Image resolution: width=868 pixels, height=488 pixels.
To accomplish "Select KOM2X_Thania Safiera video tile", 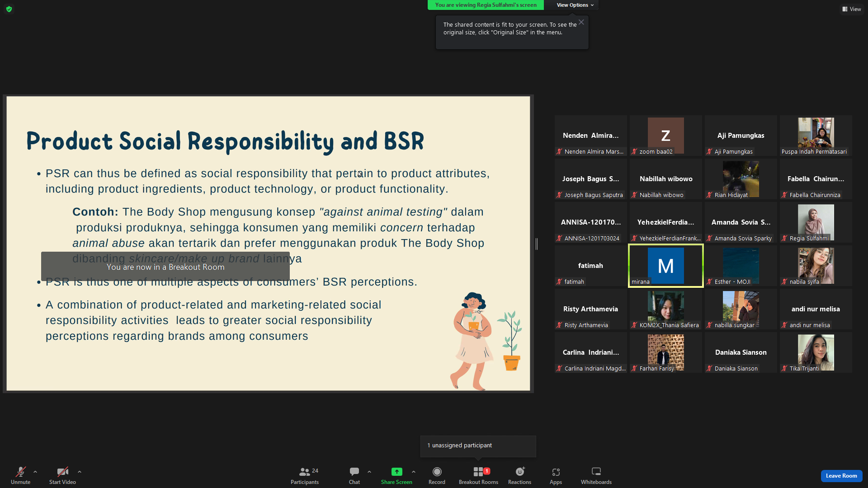I will click(x=666, y=309).
